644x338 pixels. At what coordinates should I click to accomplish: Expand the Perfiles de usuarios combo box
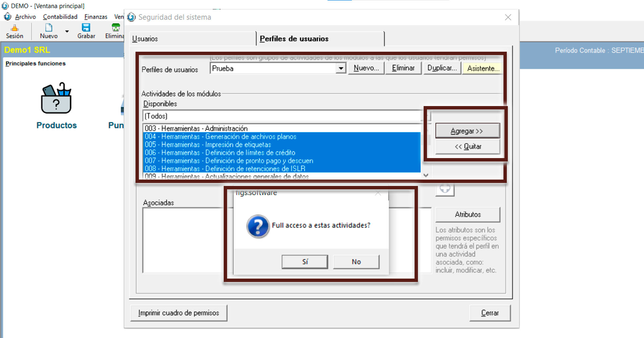pos(341,68)
